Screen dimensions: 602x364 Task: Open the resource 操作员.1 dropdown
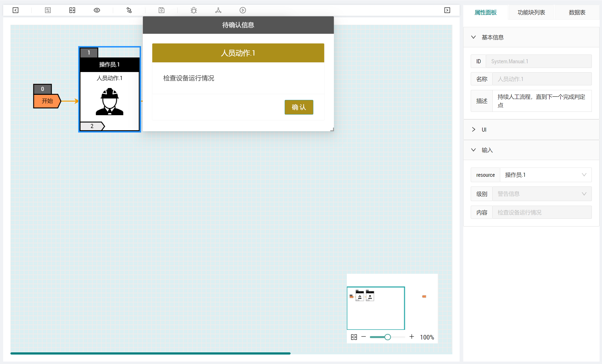pyautogui.click(x=545, y=175)
